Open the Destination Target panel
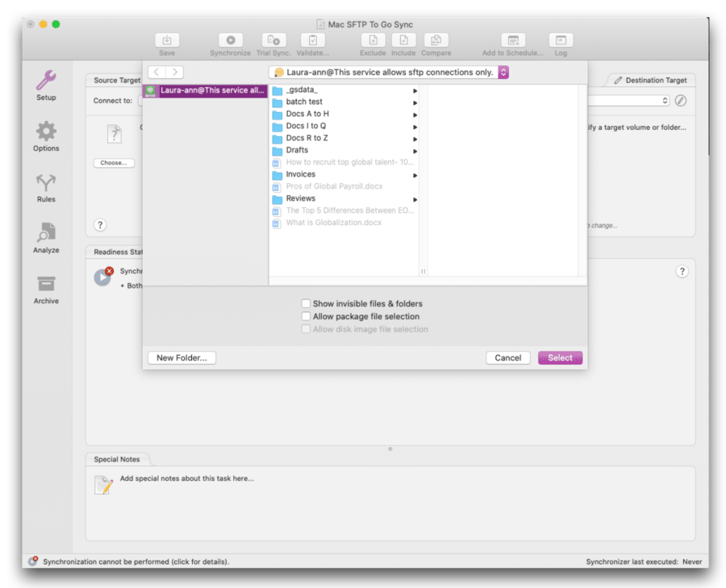The width and height of the screenshot is (726, 588). coord(651,80)
